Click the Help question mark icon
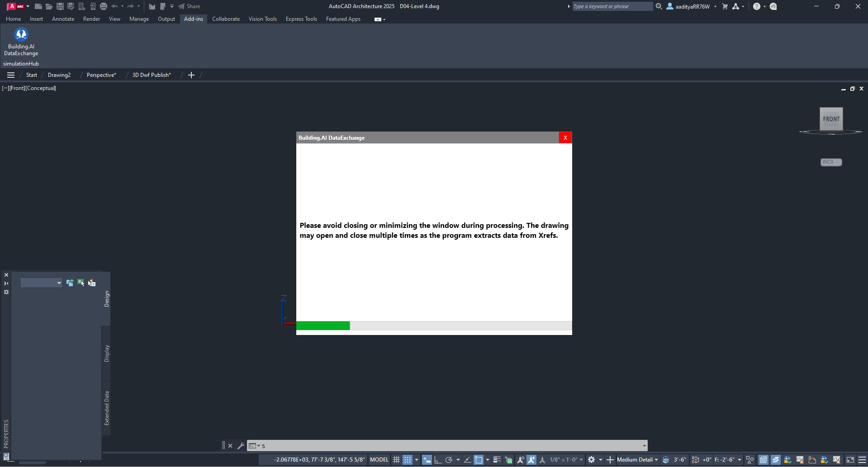Image resolution: width=868 pixels, height=467 pixels. click(757, 6)
